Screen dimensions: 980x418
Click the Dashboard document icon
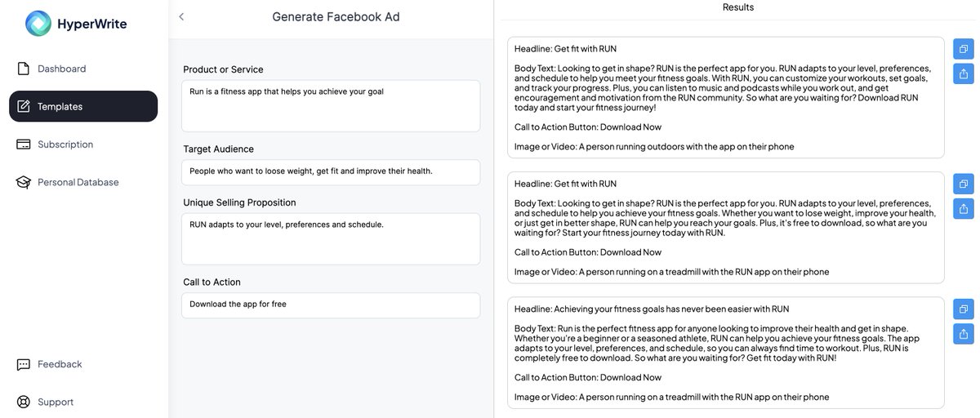coord(23,69)
